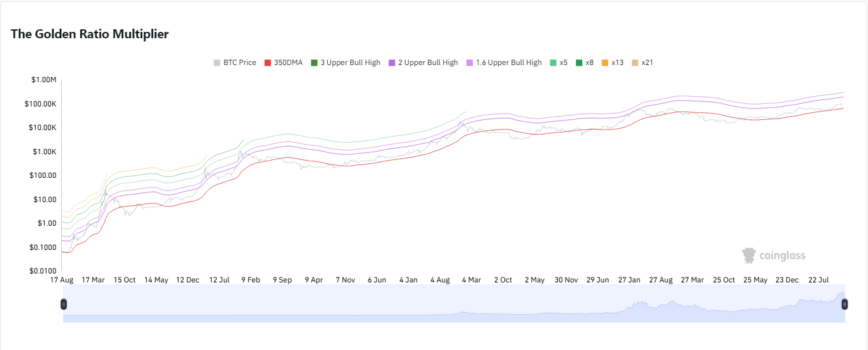
Task: Click the 2 Upper Bull High purple swatch
Action: (392, 62)
